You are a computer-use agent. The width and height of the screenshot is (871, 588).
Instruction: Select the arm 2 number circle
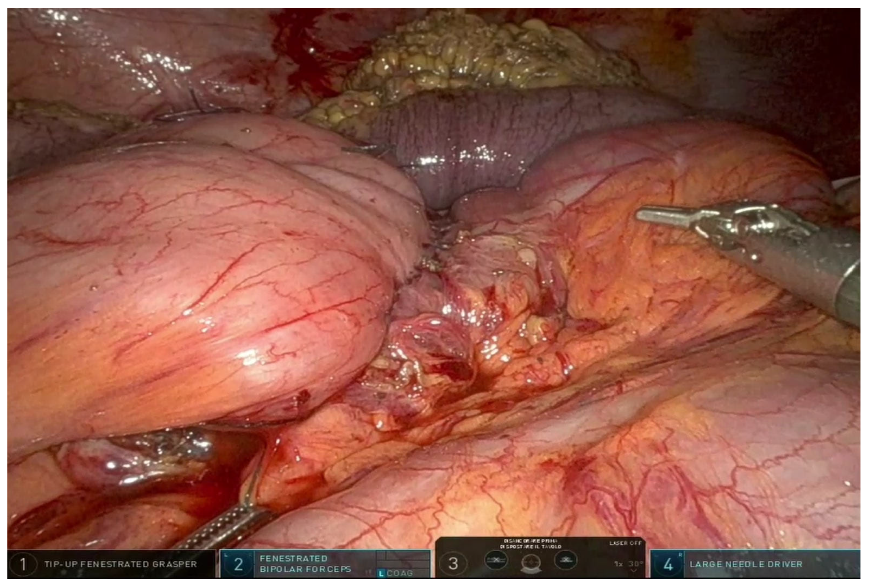238,564
